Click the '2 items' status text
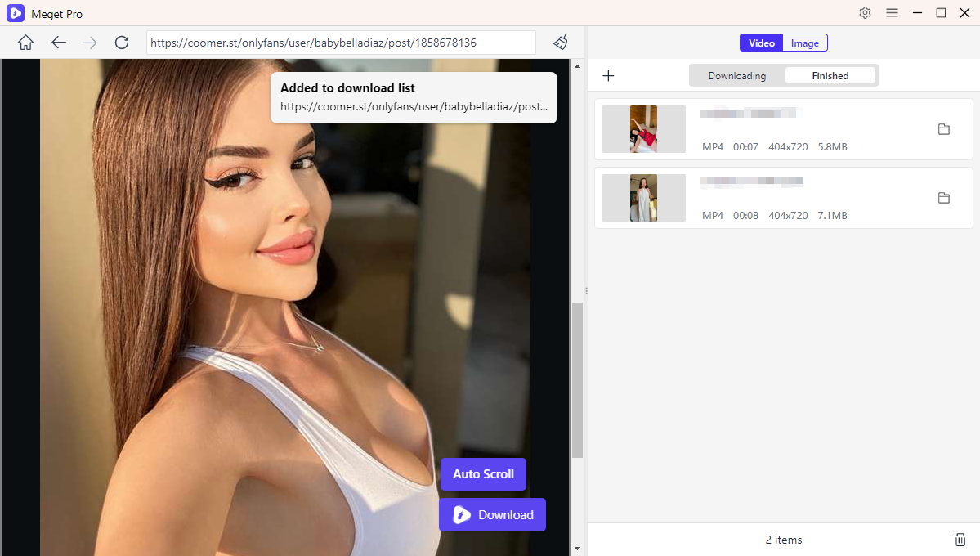980x556 pixels. point(783,540)
